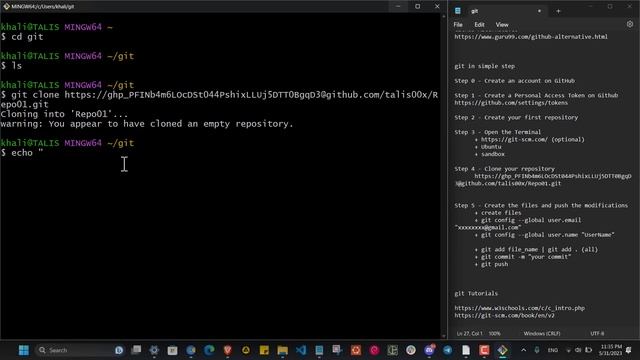Click the github.com/settings/tokens URL in Notepad
This screenshot has height=360, width=640.
coord(511,103)
